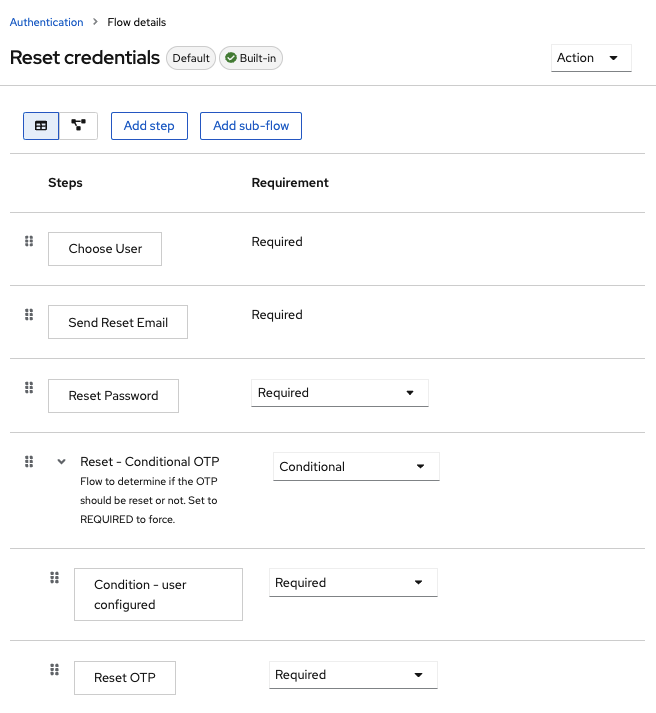Switch to flow diagram view
The image size is (656, 713).
pyautogui.click(x=78, y=126)
